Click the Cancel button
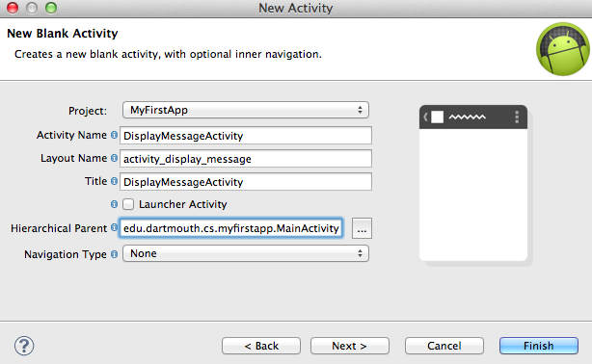Viewport: 592px width, 364px height. click(444, 346)
